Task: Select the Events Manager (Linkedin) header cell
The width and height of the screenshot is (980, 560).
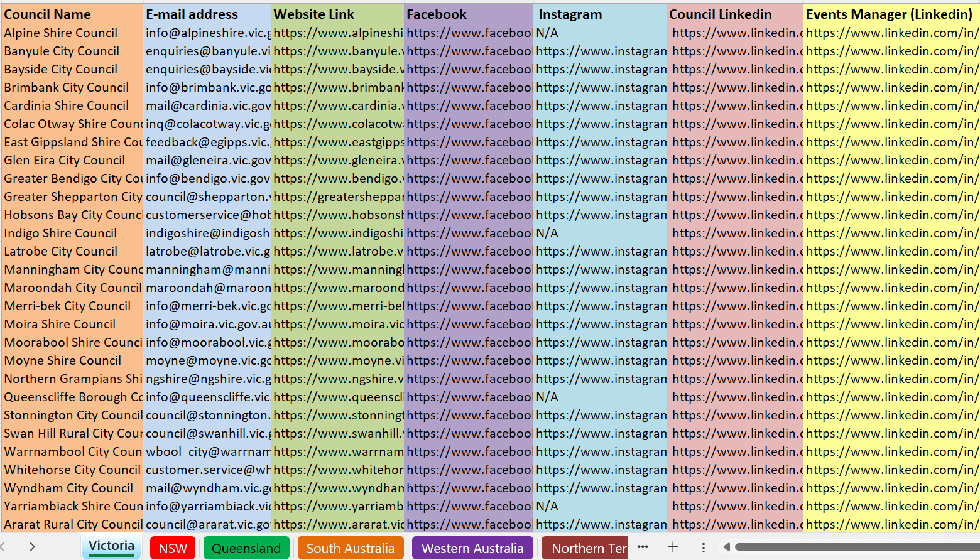Action: [x=891, y=14]
